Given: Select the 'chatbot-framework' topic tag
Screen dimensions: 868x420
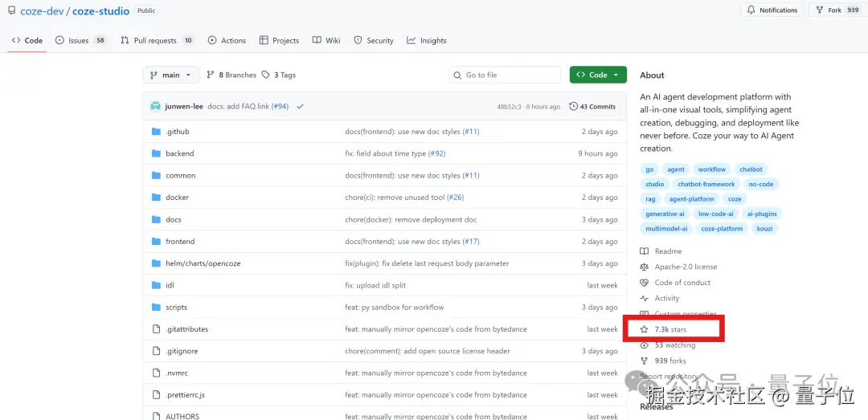Looking at the screenshot, I should pyautogui.click(x=706, y=184).
